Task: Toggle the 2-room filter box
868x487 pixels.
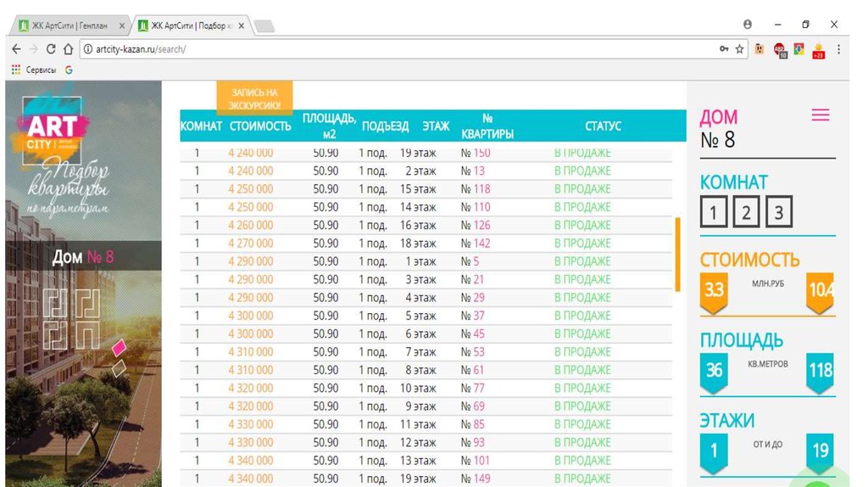Action: [746, 213]
